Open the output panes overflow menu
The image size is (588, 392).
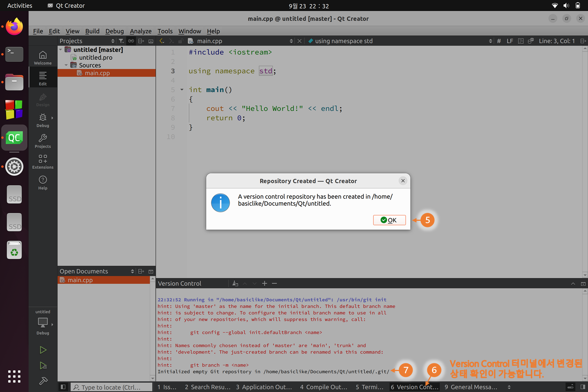tap(509, 387)
